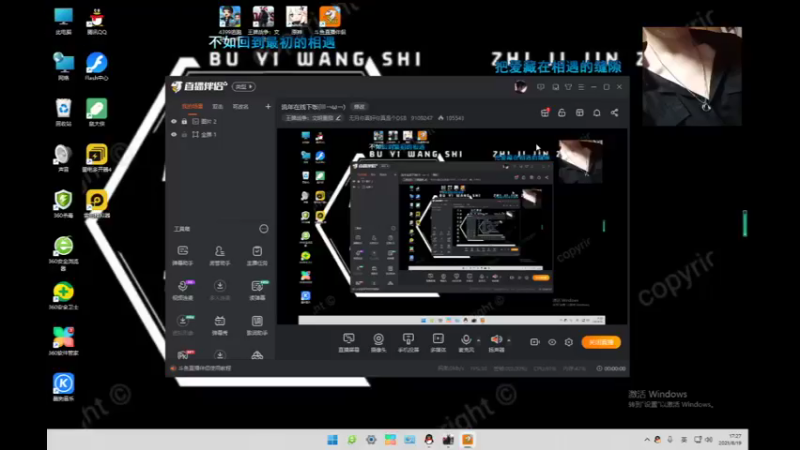Click the shirt skin icon in title bar
The image size is (800, 450).
pos(568,87)
